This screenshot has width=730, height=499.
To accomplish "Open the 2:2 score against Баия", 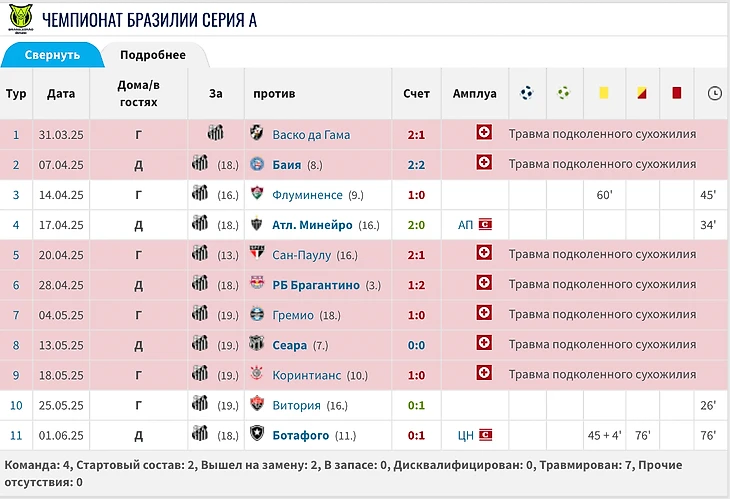I will tap(416, 164).
